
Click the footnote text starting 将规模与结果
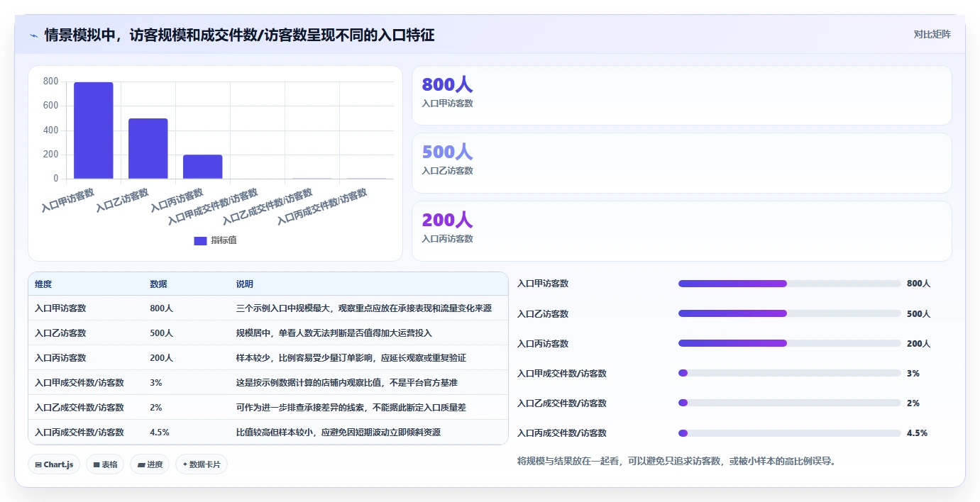(x=678, y=462)
